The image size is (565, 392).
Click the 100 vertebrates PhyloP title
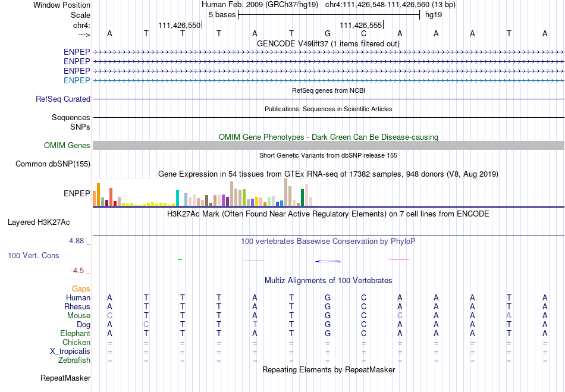328,242
